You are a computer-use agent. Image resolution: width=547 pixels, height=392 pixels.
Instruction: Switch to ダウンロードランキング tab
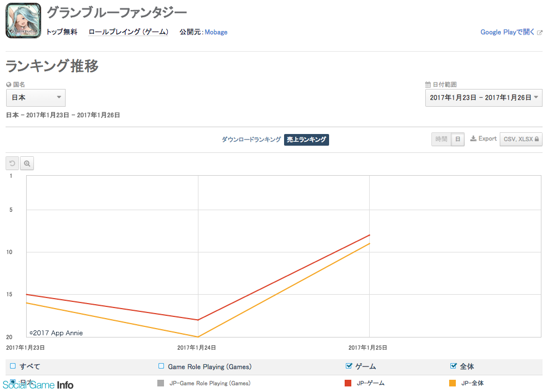pyautogui.click(x=251, y=139)
